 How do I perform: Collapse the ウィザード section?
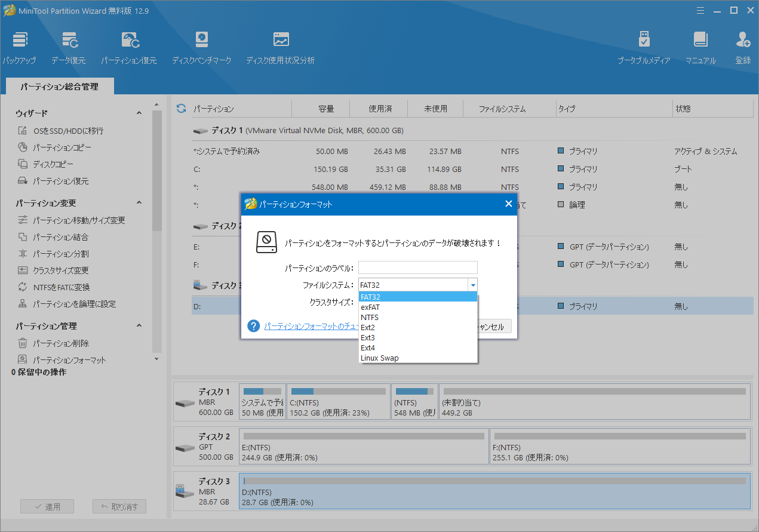click(139, 113)
